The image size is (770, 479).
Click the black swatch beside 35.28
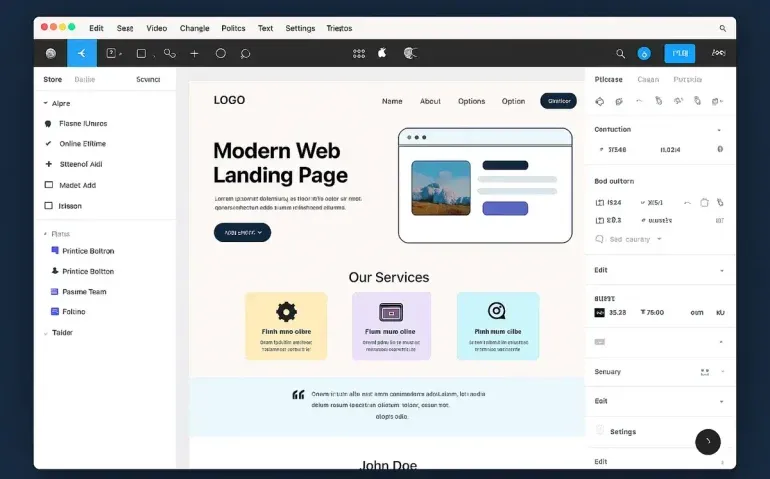point(600,312)
